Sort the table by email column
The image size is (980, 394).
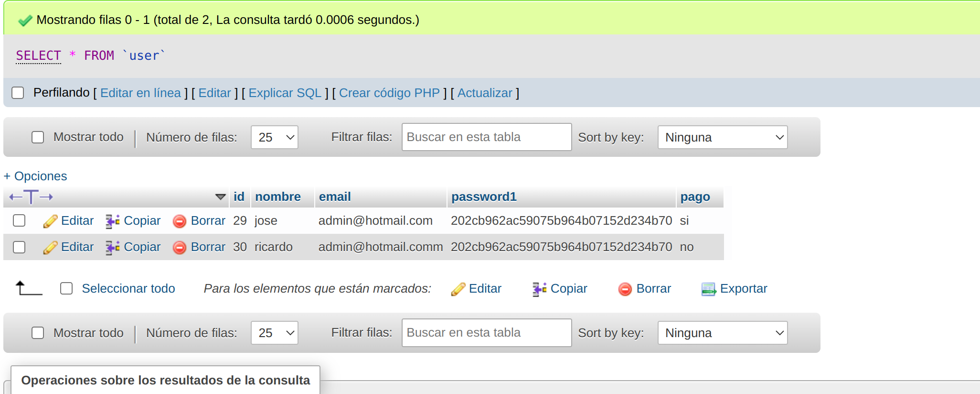(x=335, y=197)
